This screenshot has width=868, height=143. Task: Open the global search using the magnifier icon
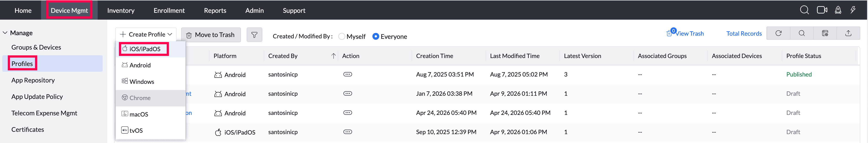(x=804, y=10)
